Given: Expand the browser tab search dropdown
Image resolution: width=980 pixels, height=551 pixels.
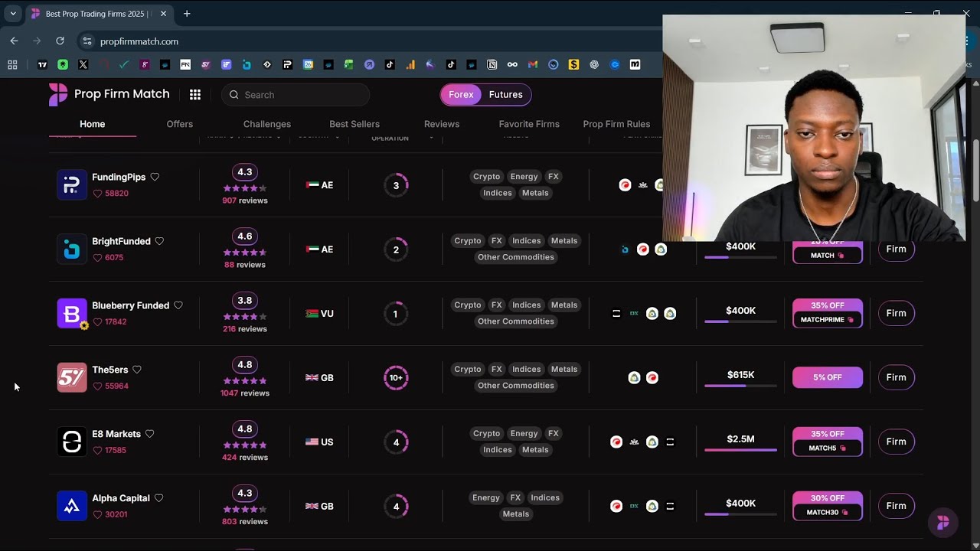Looking at the screenshot, I should pos(13,14).
